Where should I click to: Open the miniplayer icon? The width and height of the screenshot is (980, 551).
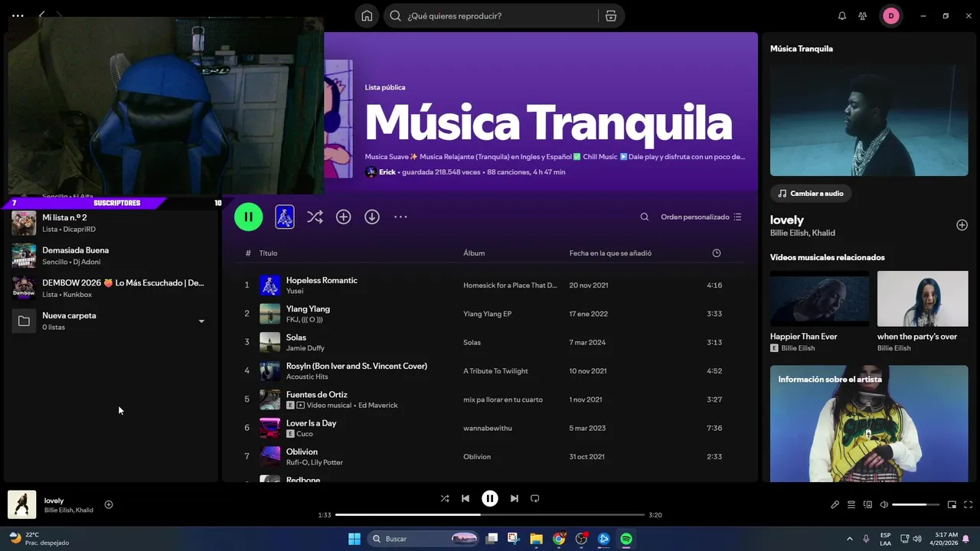(x=952, y=504)
